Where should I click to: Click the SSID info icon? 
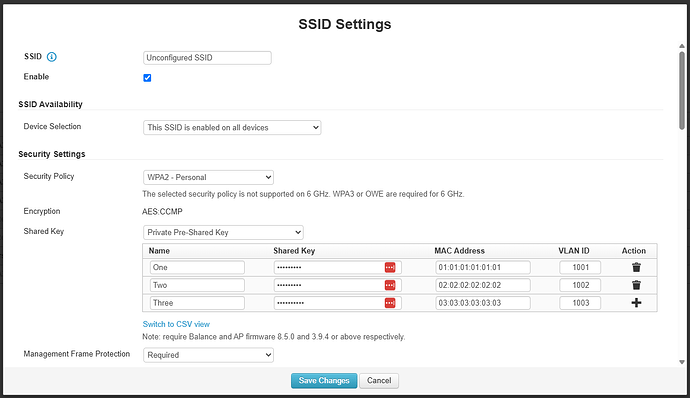tap(51, 57)
